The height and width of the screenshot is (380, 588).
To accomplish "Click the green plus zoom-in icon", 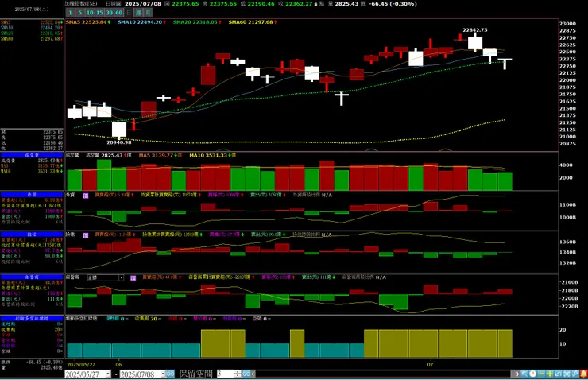I will [x=550, y=374].
